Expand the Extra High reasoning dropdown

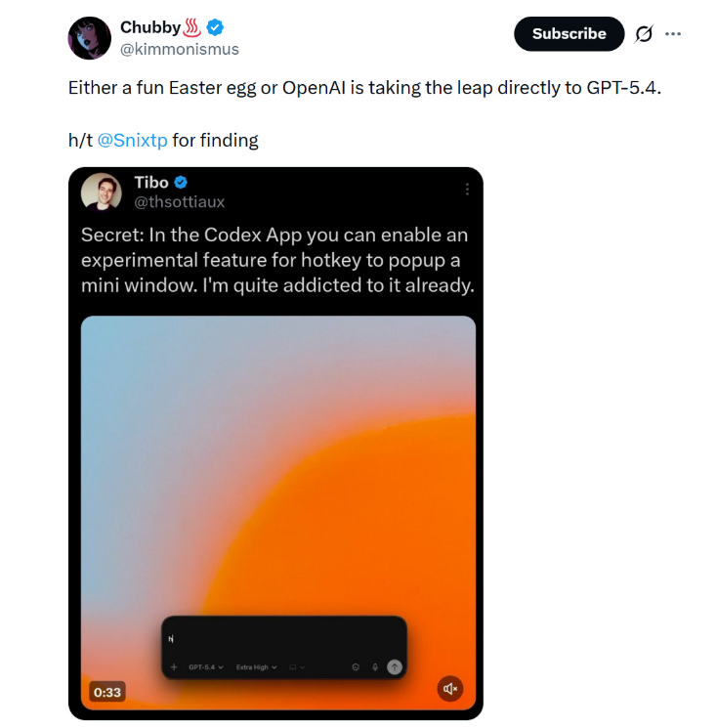(x=257, y=667)
